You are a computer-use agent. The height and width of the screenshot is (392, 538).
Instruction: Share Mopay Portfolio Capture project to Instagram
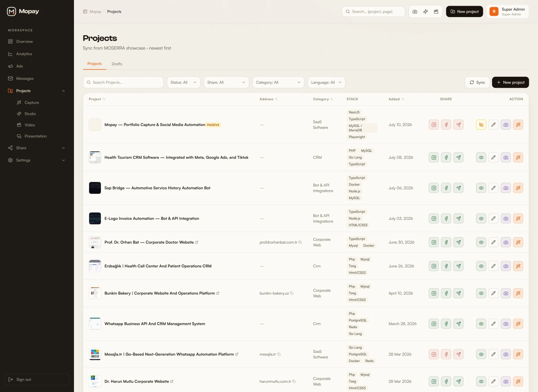coord(434,125)
